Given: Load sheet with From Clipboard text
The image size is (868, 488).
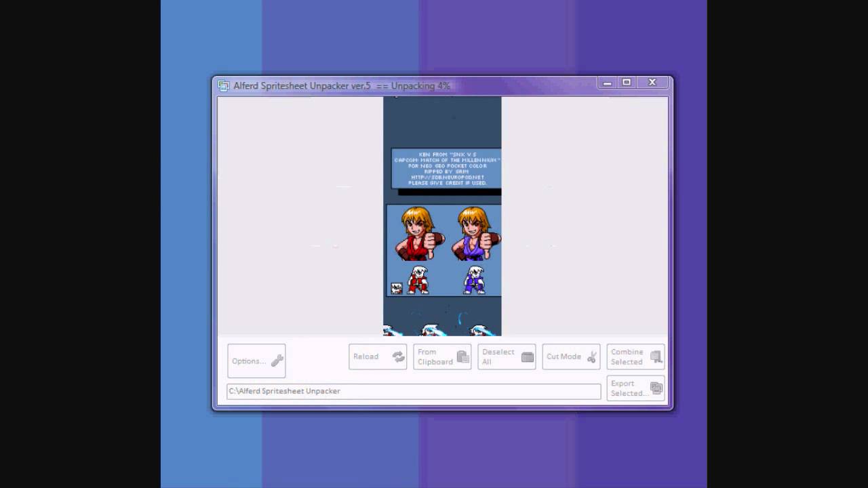Looking at the screenshot, I should click(x=435, y=357).
